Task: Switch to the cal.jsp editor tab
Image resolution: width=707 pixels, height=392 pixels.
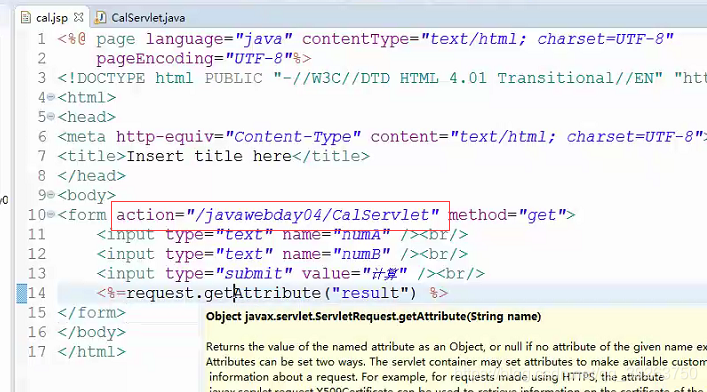Action: (51, 18)
